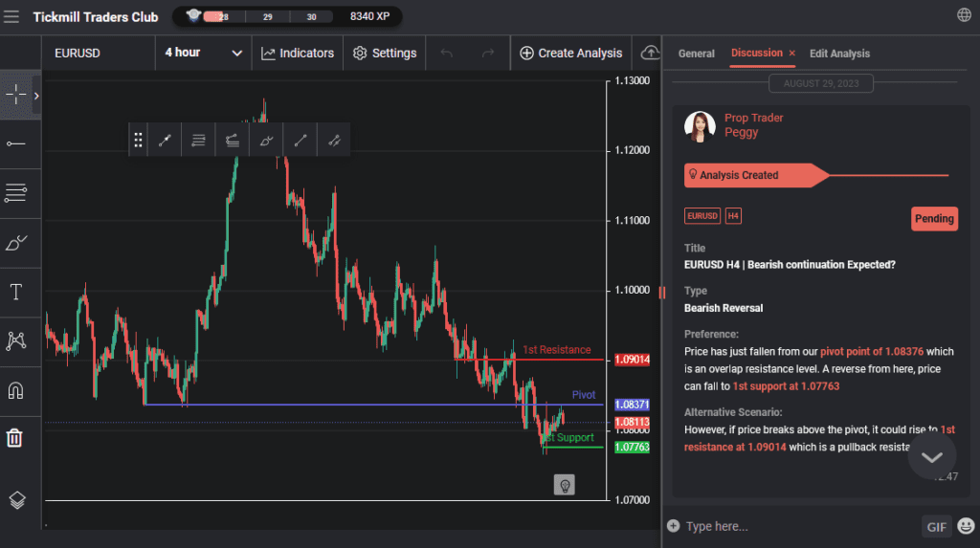Click the trash delete drawings icon
This screenshot has width=980, height=548.
click(x=14, y=437)
